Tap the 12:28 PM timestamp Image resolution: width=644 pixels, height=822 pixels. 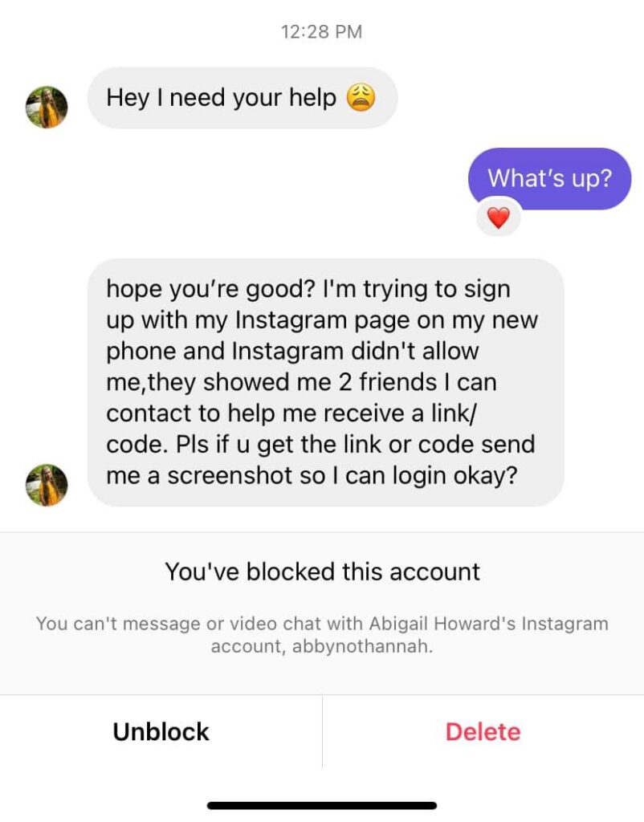(321, 31)
